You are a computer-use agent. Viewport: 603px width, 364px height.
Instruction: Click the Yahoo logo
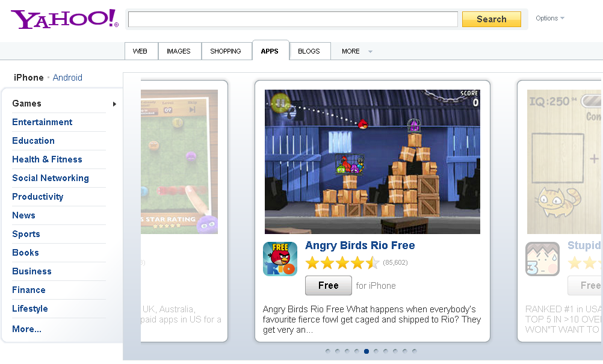pyautogui.click(x=65, y=19)
